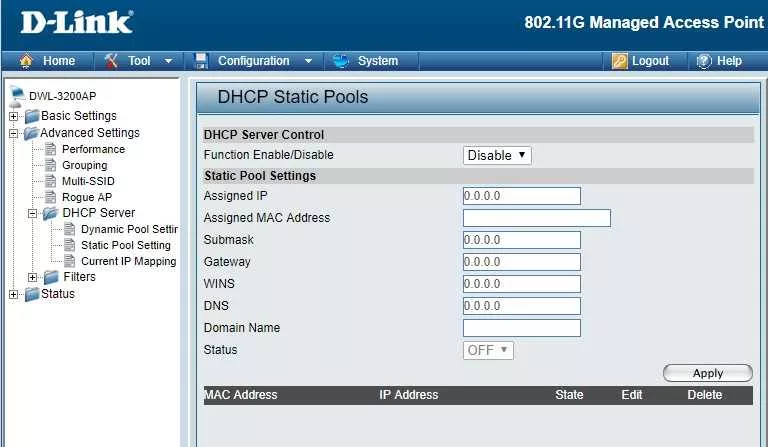
Task: Click the Gateway input field
Action: (x=522, y=262)
